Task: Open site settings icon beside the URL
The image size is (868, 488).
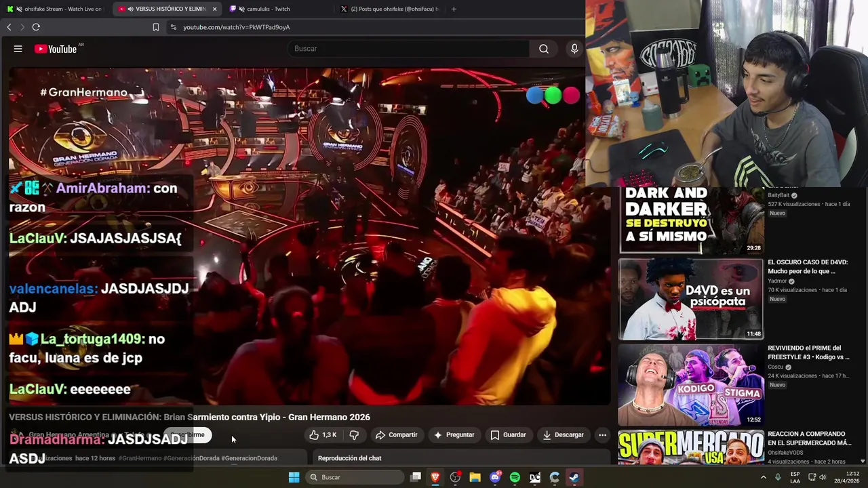Action: (174, 27)
